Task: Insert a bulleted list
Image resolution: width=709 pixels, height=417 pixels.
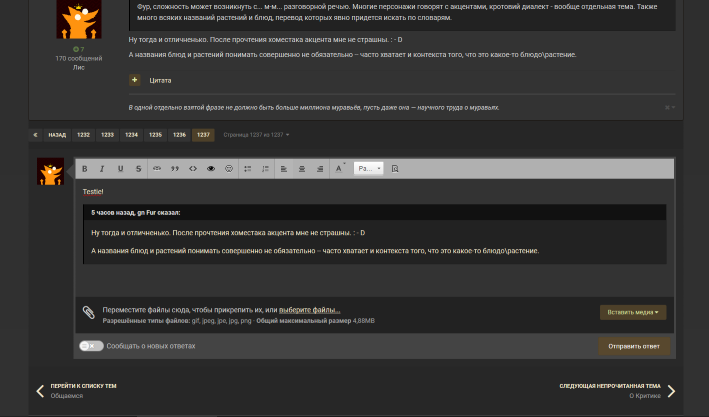Action: tap(248, 169)
